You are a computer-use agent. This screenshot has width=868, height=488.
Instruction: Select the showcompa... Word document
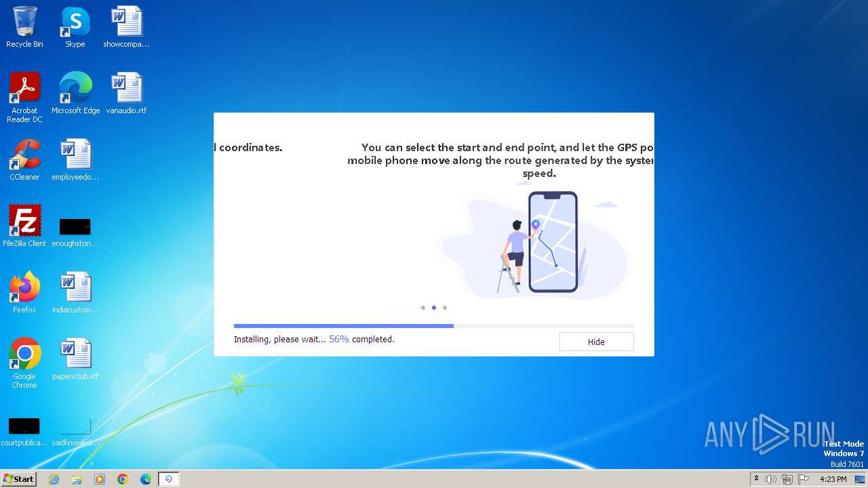tap(126, 27)
